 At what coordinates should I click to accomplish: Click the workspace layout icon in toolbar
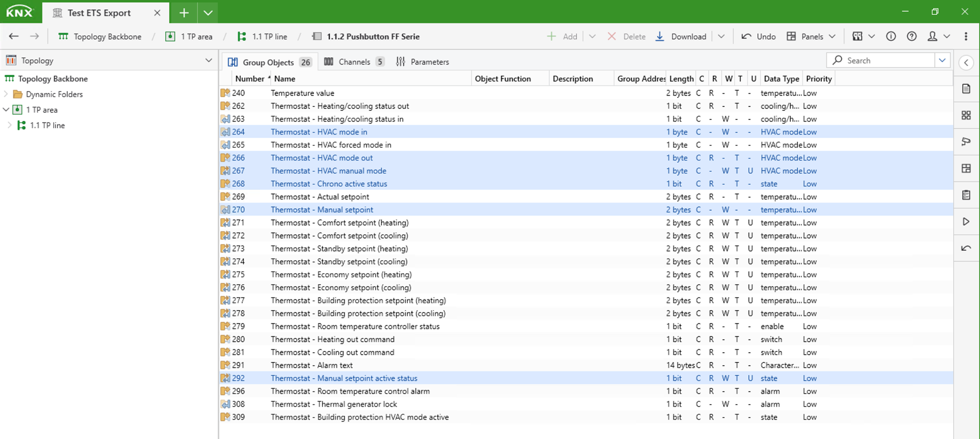[x=857, y=36]
